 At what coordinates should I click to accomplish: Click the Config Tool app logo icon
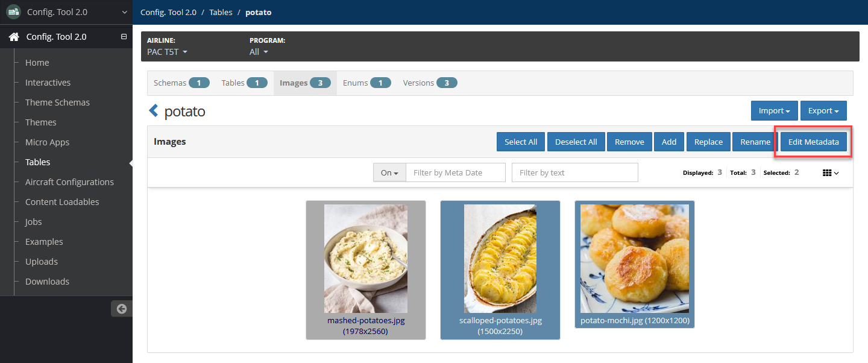pos(13,12)
